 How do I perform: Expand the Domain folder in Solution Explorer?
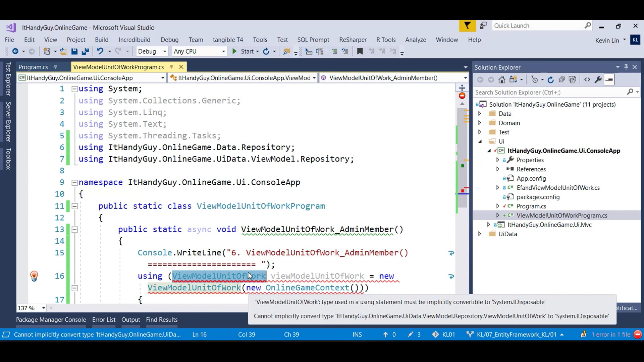coord(480,123)
